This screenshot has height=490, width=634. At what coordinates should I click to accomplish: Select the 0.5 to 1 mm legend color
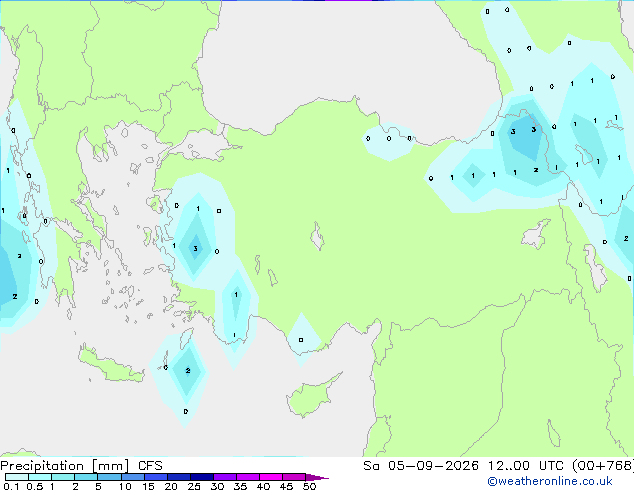40,477
